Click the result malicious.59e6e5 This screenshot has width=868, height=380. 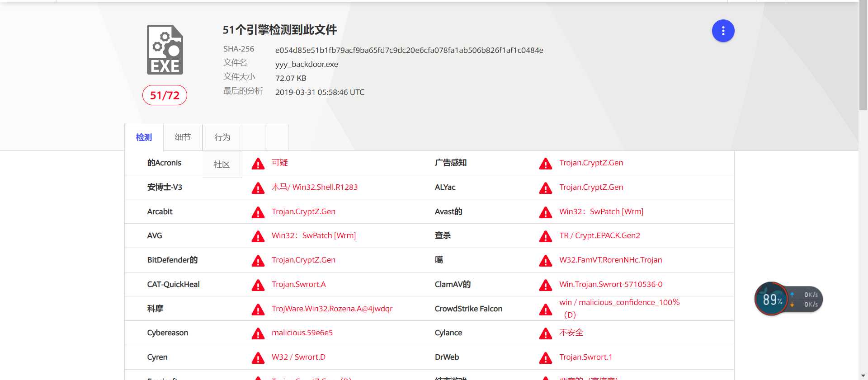(302, 333)
